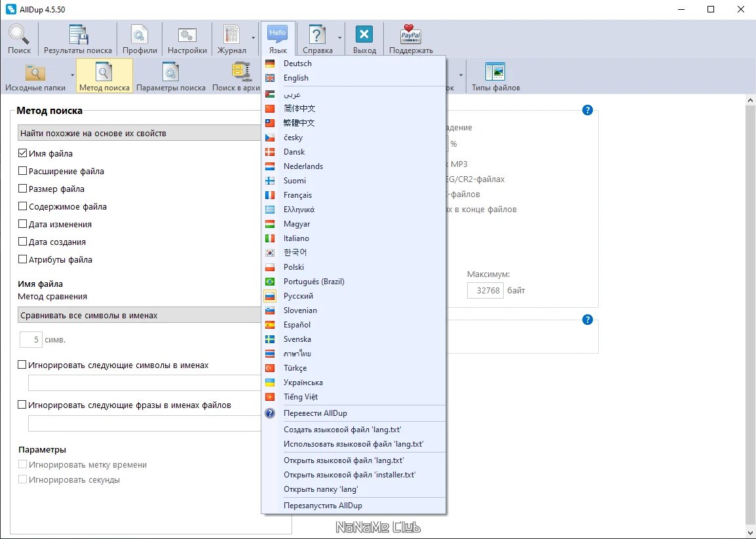The height and width of the screenshot is (539, 756).
Task: Expand the Журнал dropdown arrow
Action: (x=253, y=38)
